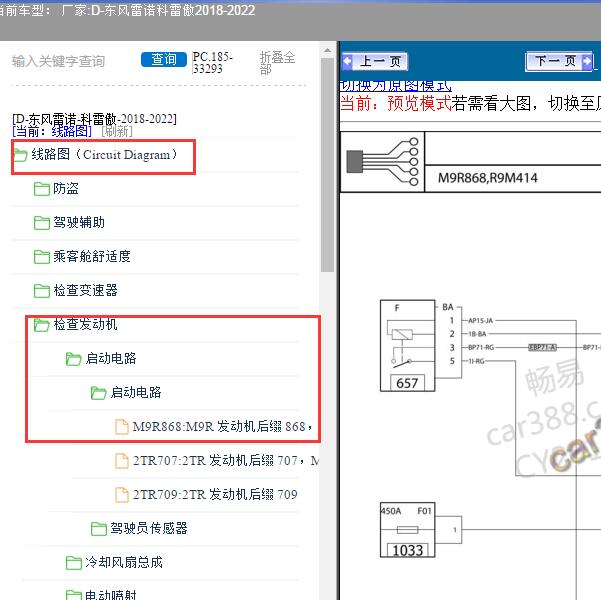Click the 查询 search button
Image resolution: width=601 pixels, height=600 pixels.
(x=164, y=59)
